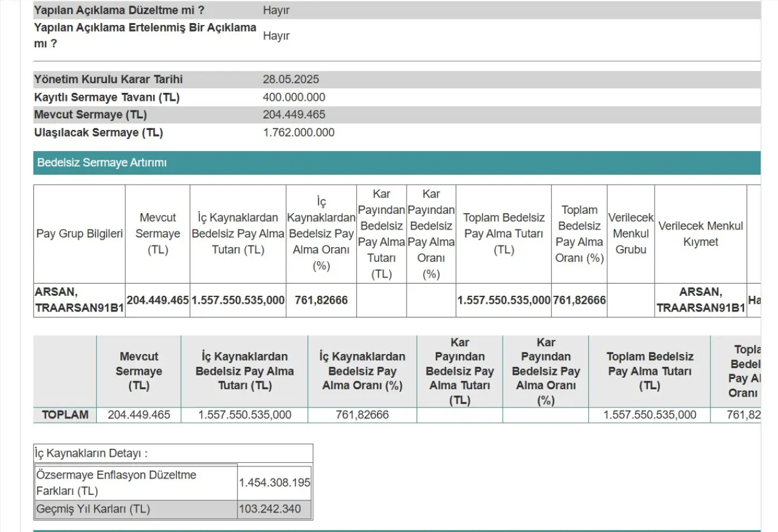Select the 1.454.308.195 inflation adjustment value
The height and width of the screenshot is (532, 778).
click(274, 483)
